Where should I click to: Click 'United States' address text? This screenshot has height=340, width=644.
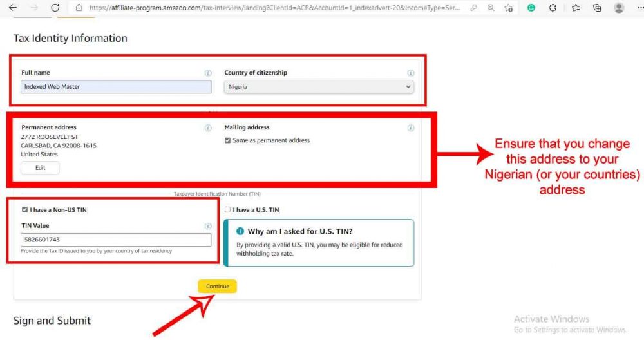39,154
